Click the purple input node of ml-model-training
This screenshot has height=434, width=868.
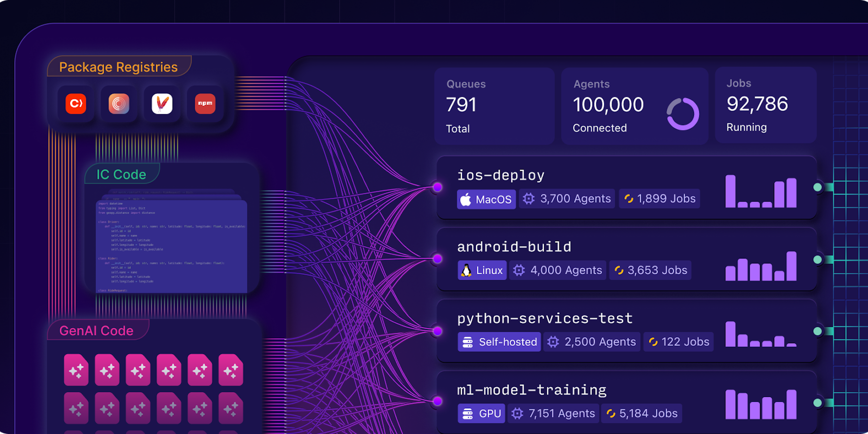[437, 401]
